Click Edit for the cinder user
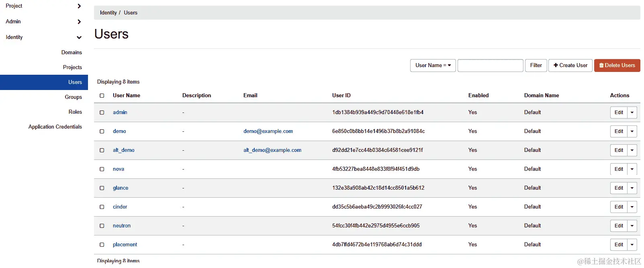Screen dimensions: 644x268 (619, 207)
